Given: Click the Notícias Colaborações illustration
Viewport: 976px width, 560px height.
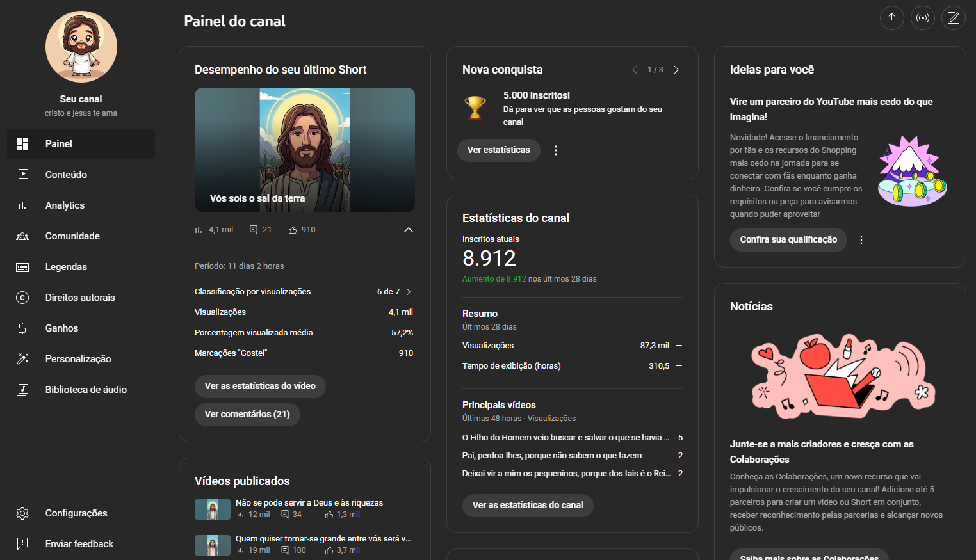Looking at the screenshot, I should (843, 376).
